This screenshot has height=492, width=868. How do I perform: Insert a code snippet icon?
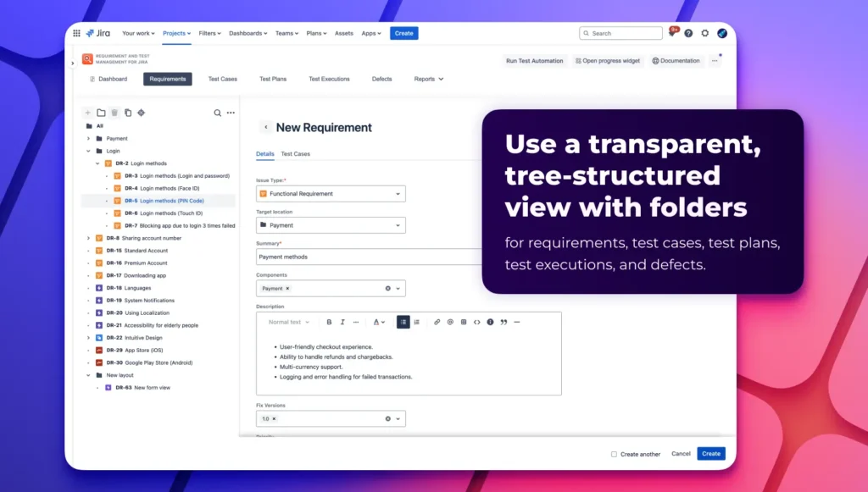(476, 322)
